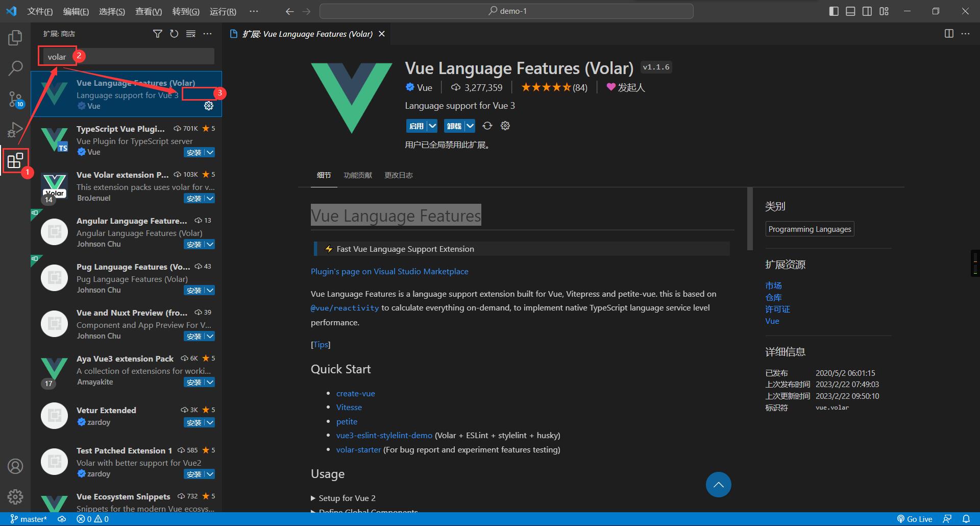Click the demo-1 command center search box

[506, 11]
